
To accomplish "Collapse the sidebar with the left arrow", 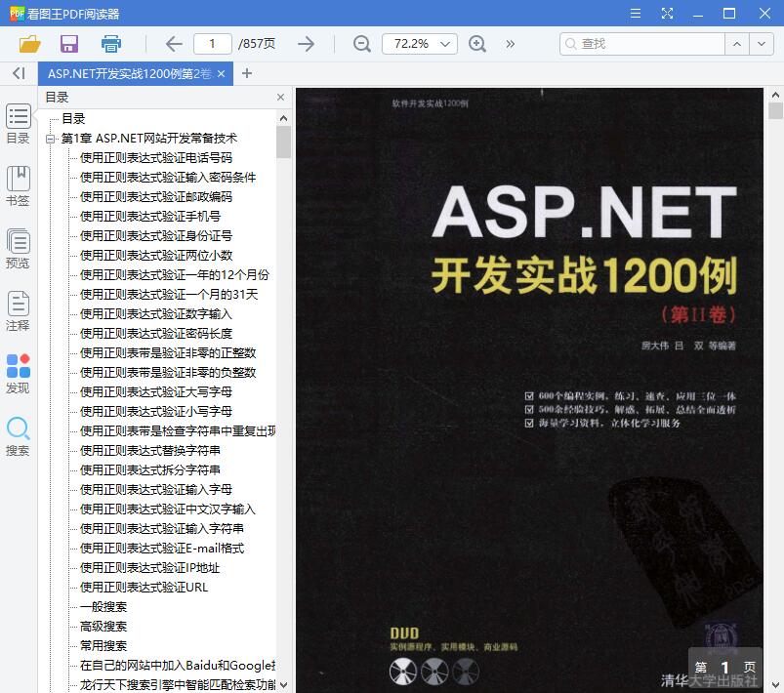I will 19,73.
